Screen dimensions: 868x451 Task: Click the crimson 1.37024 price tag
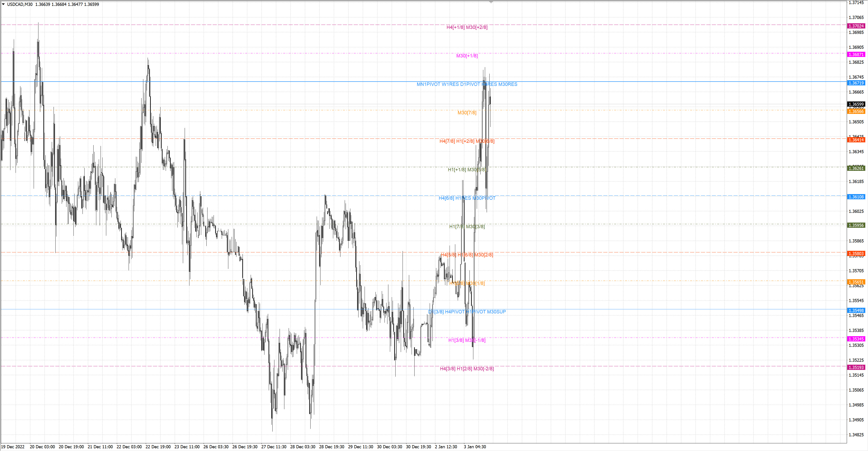coord(856,26)
